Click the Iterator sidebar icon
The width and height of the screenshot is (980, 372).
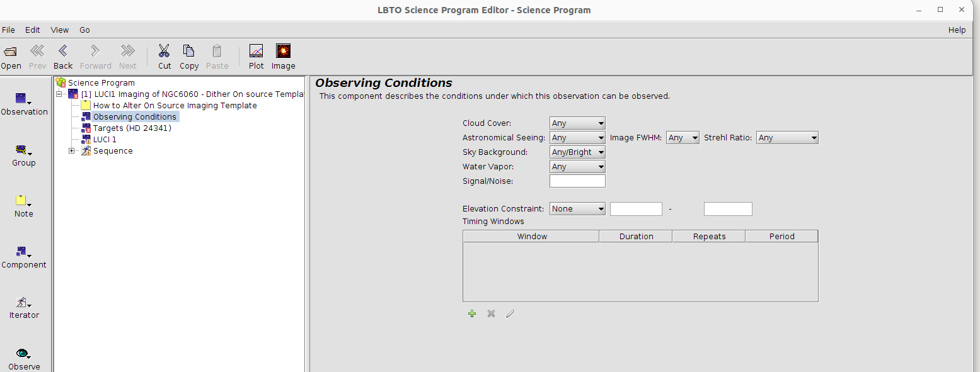coord(24,303)
